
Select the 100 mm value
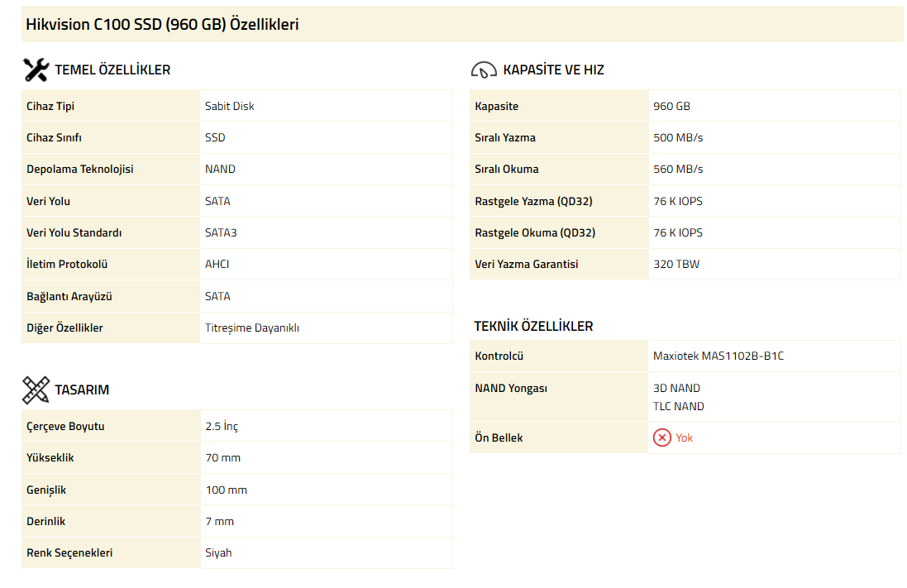coord(227,490)
